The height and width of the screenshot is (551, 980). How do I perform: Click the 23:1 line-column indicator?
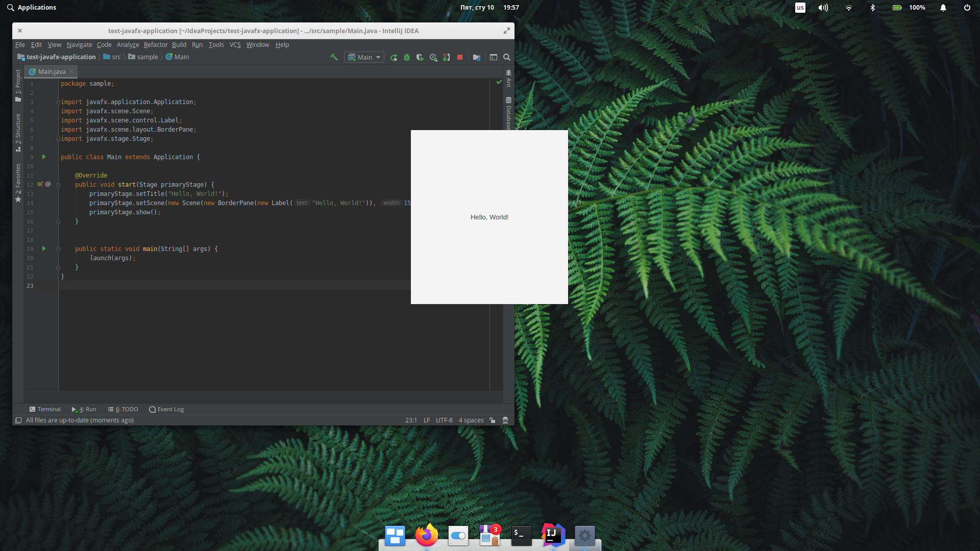tap(411, 420)
